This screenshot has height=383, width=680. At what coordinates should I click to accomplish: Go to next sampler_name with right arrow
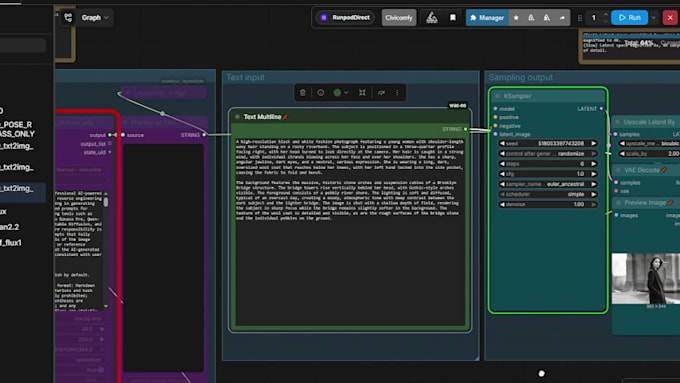pos(594,184)
